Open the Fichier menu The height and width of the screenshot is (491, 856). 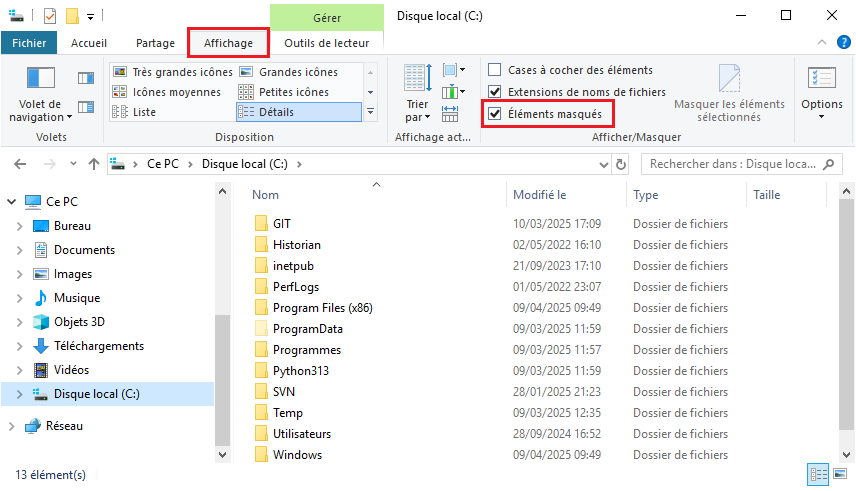coord(29,43)
